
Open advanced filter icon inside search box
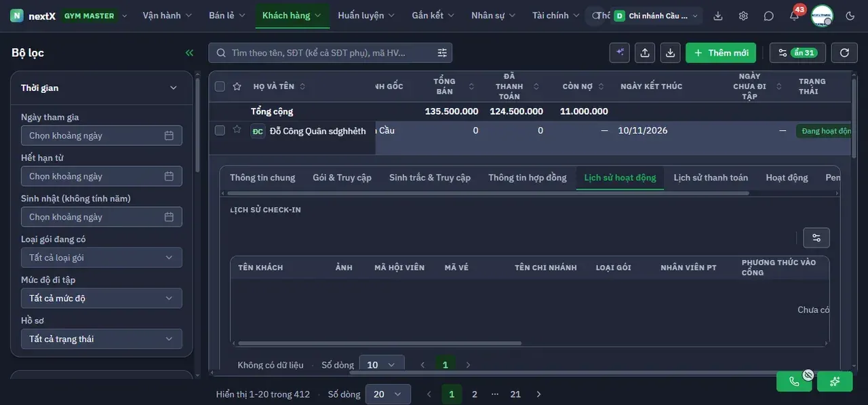pos(442,53)
